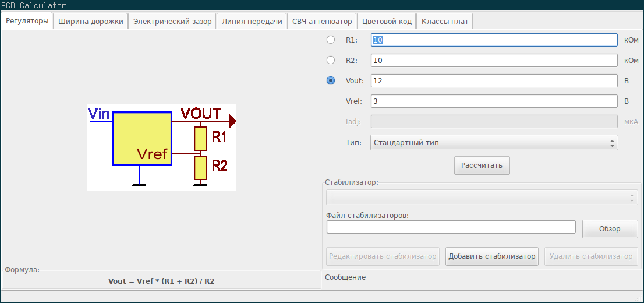Switch to Цветовой код tab
Image resolution: width=644 pixels, height=303 pixels.
tap(387, 22)
